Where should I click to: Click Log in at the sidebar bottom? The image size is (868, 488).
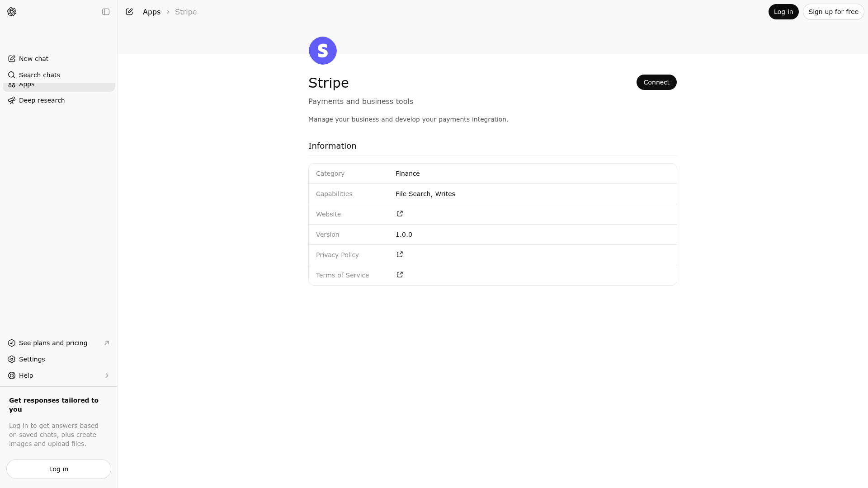point(58,469)
